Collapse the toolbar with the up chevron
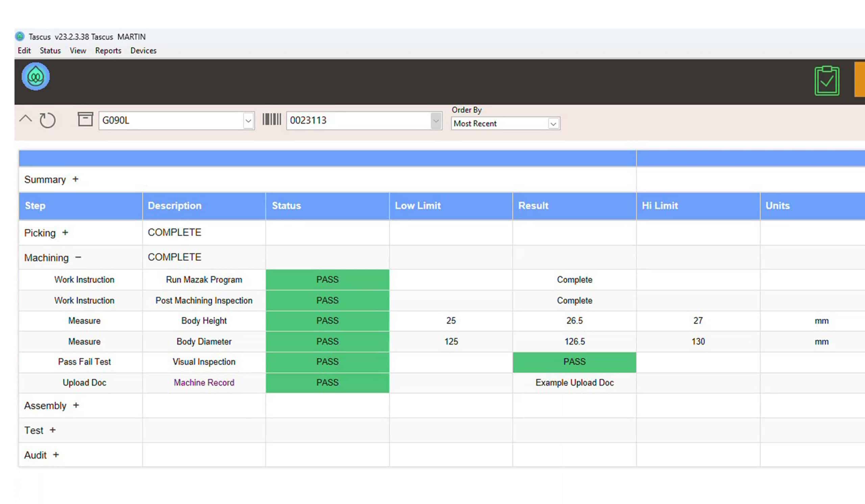This screenshot has width=865, height=504. pos(25,119)
